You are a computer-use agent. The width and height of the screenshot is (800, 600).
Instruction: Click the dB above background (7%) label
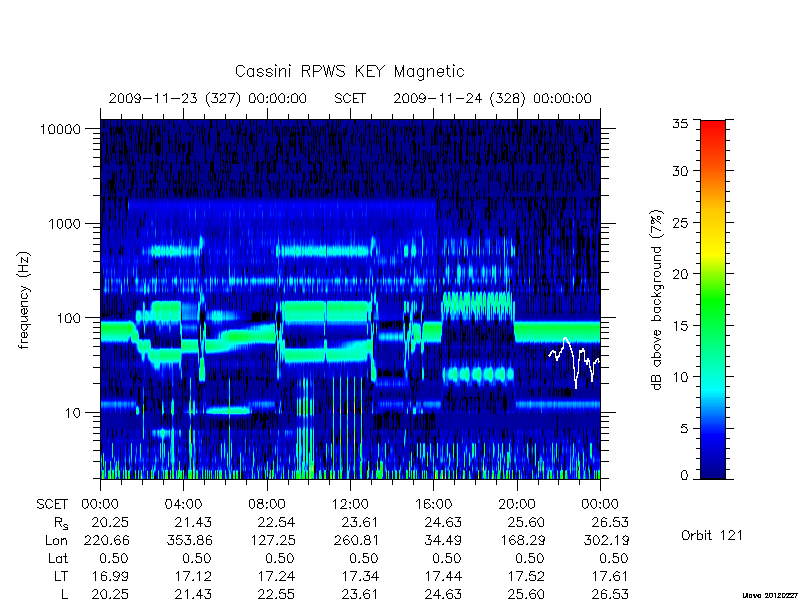click(658, 300)
